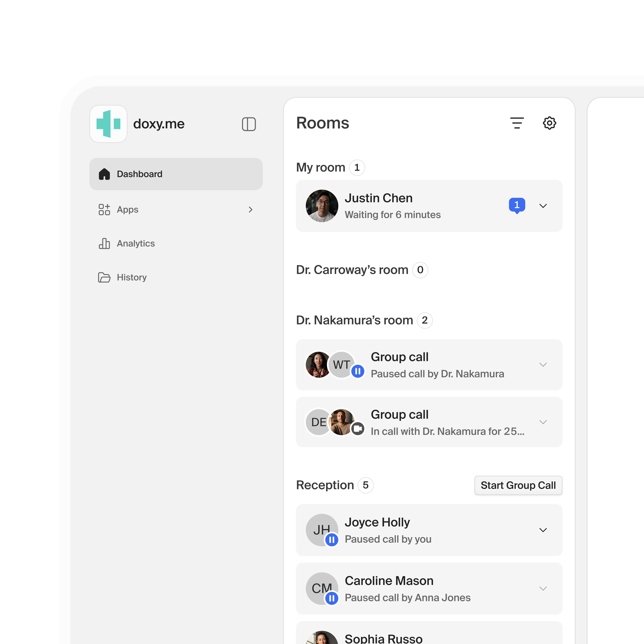Click the Dashboard home icon

tap(104, 174)
